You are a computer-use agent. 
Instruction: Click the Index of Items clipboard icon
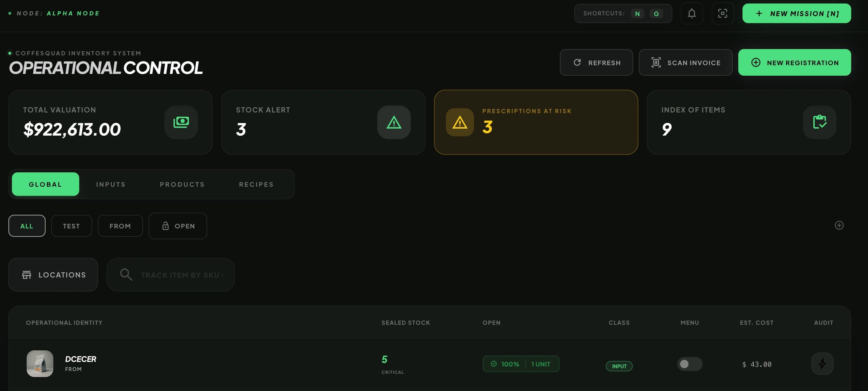click(x=819, y=122)
